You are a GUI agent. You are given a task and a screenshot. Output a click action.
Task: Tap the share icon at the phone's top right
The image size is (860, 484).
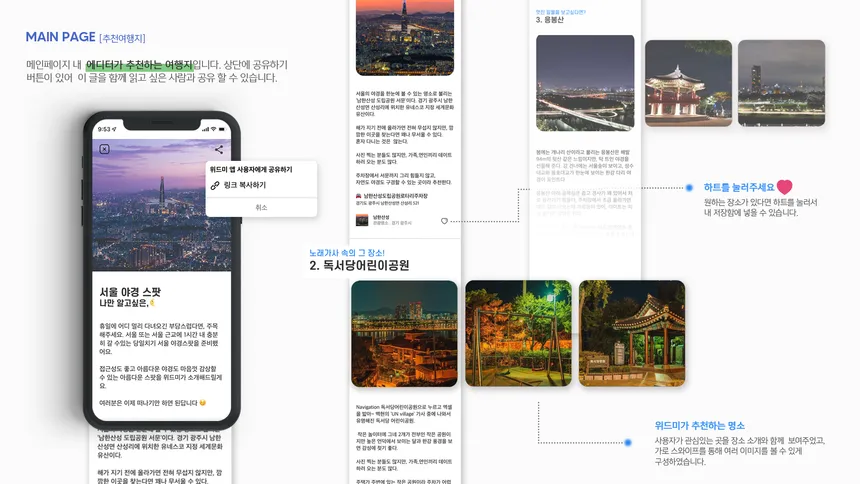219,149
